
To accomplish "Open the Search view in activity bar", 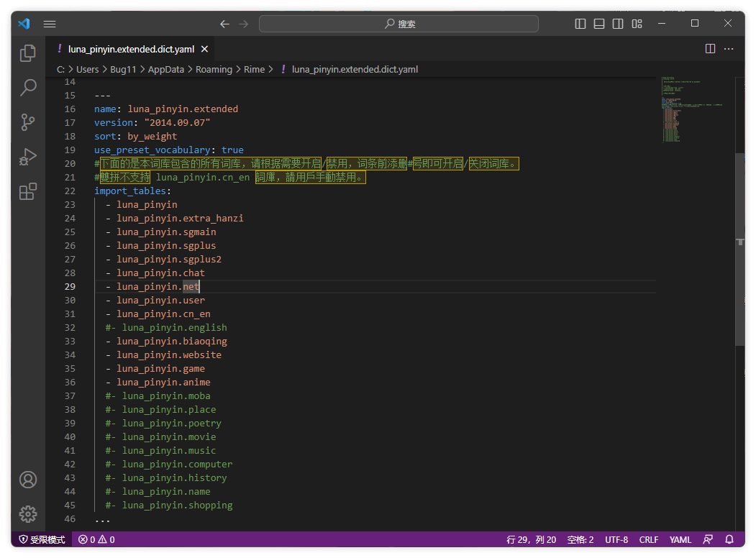I will click(x=28, y=88).
